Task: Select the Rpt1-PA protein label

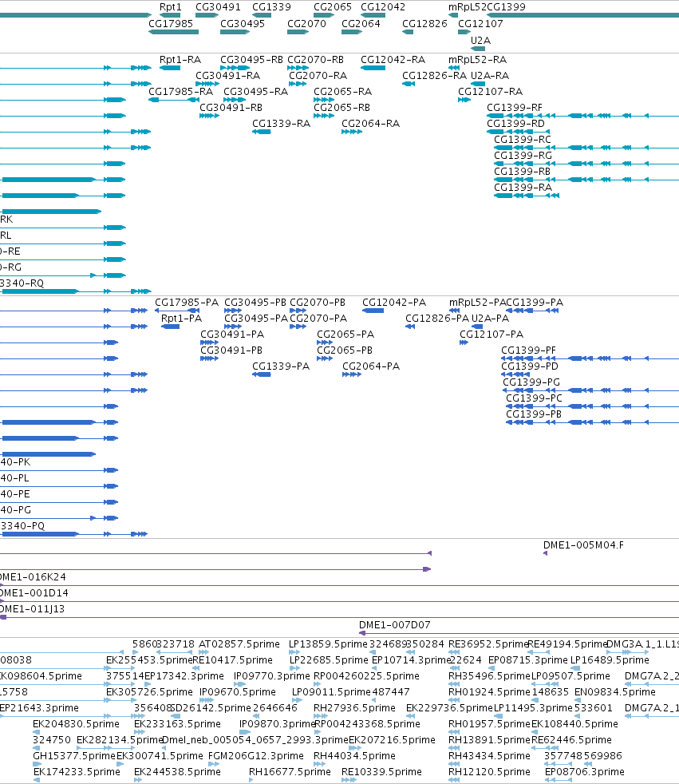Action: pos(181,319)
